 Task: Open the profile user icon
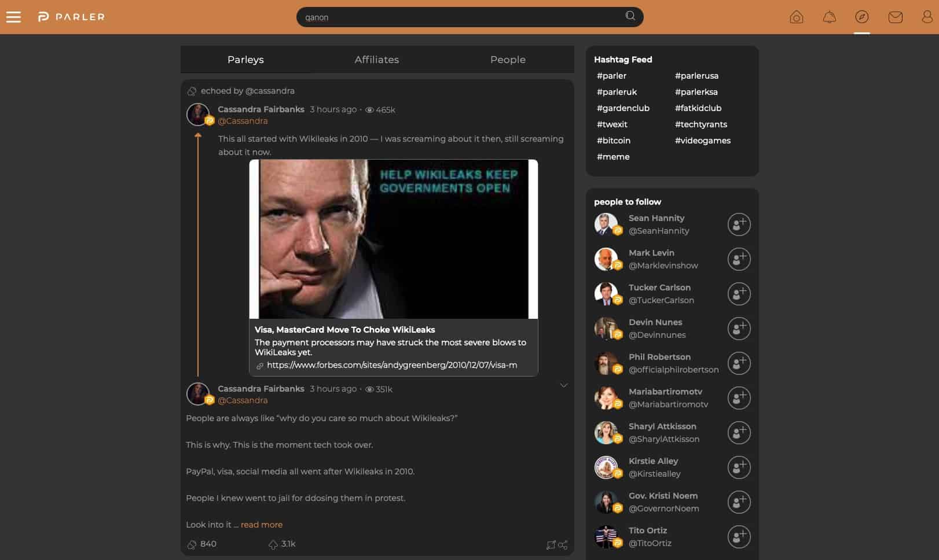click(927, 17)
